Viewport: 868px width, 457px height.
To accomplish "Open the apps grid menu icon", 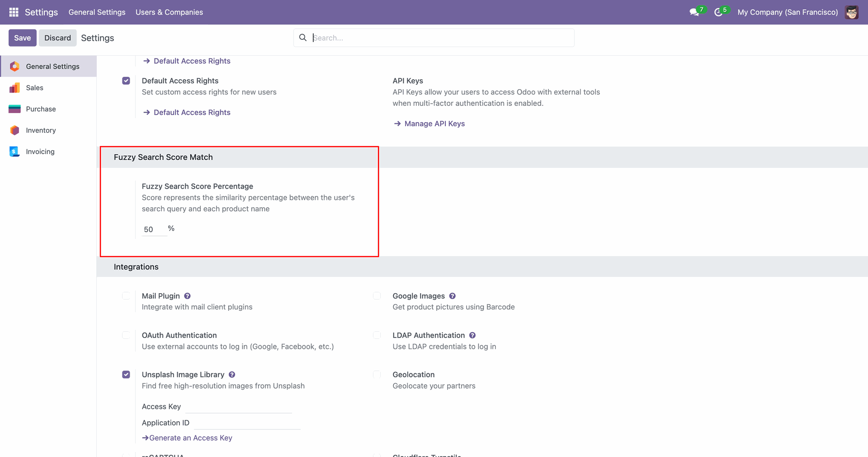I will pyautogui.click(x=14, y=12).
